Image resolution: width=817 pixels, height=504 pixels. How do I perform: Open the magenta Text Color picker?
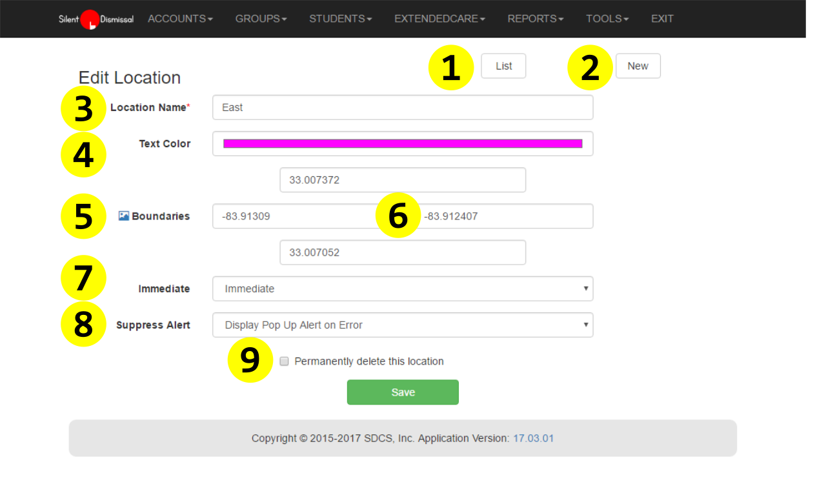pyautogui.click(x=402, y=144)
